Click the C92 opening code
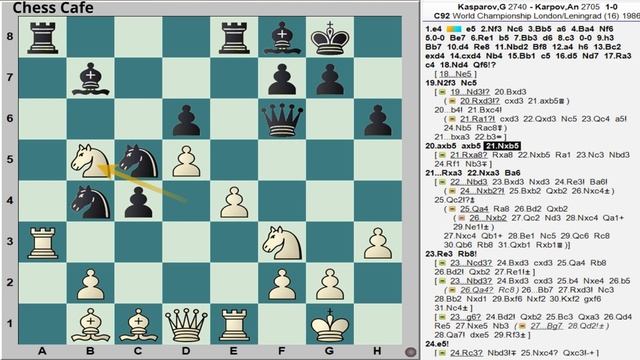The height and width of the screenshot is (360, 640). (x=442, y=16)
